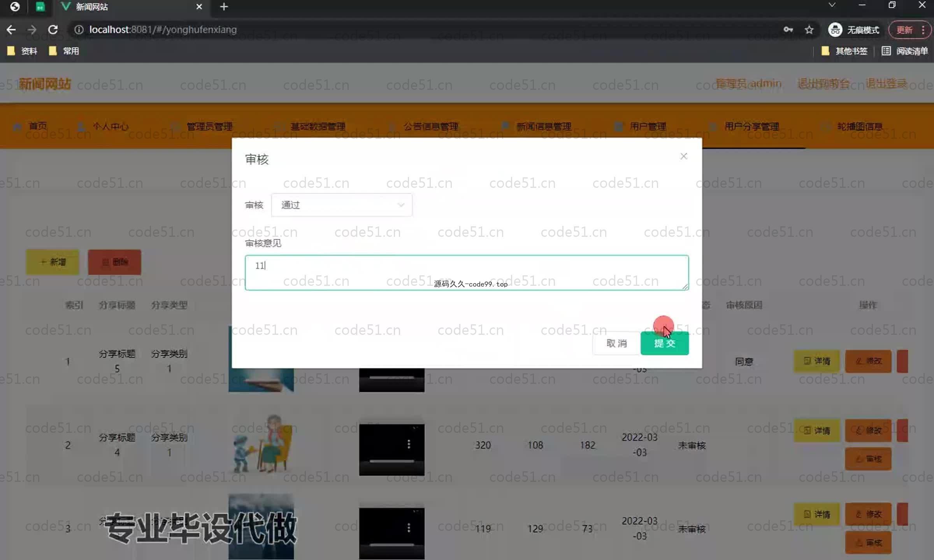Click the 同意 review reason in row 1
The height and width of the screenshot is (560, 934).
coord(744,361)
